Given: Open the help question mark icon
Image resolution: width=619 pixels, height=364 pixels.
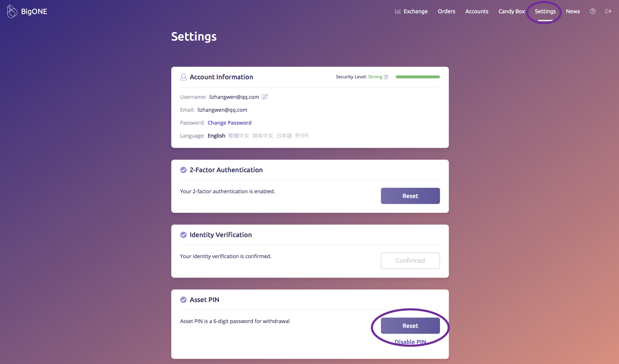Looking at the screenshot, I should (592, 11).
